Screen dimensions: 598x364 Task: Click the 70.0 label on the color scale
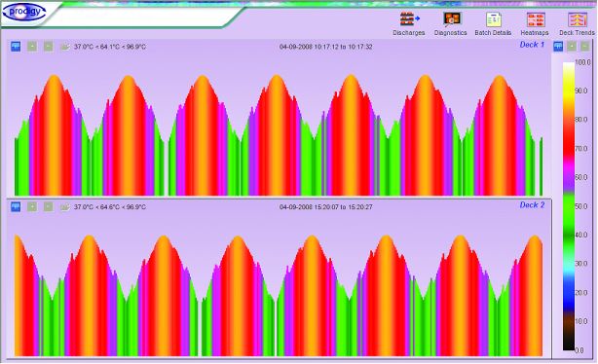coord(581,148)
